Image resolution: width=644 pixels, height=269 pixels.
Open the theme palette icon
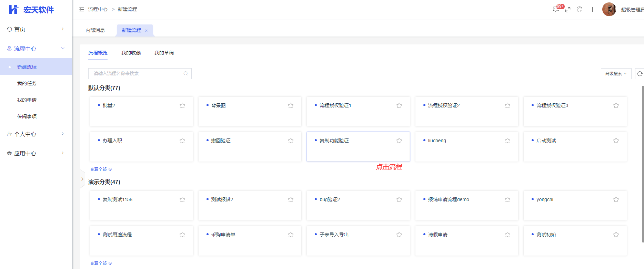pos(580,10)
